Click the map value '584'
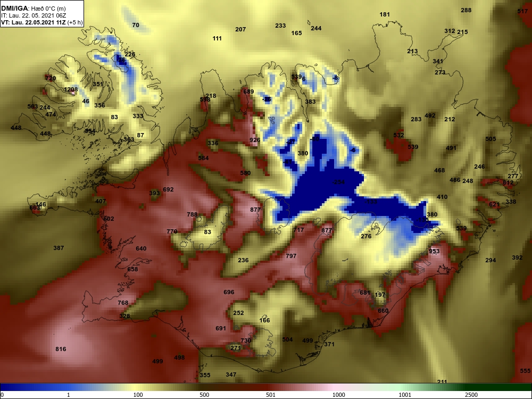Screen dimensions: 532x399 pyautogui.click(x=203, y=158)
